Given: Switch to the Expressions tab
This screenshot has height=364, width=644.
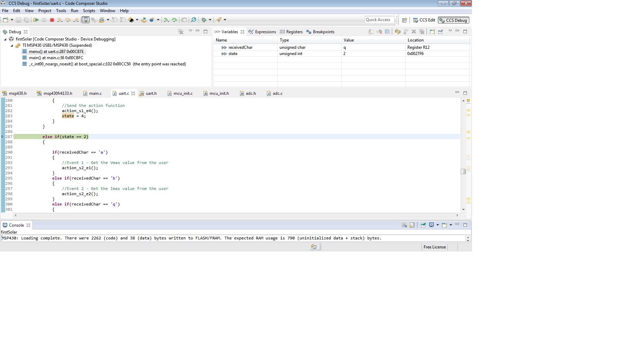Looking at the screenshot, I should click(262, 32).
